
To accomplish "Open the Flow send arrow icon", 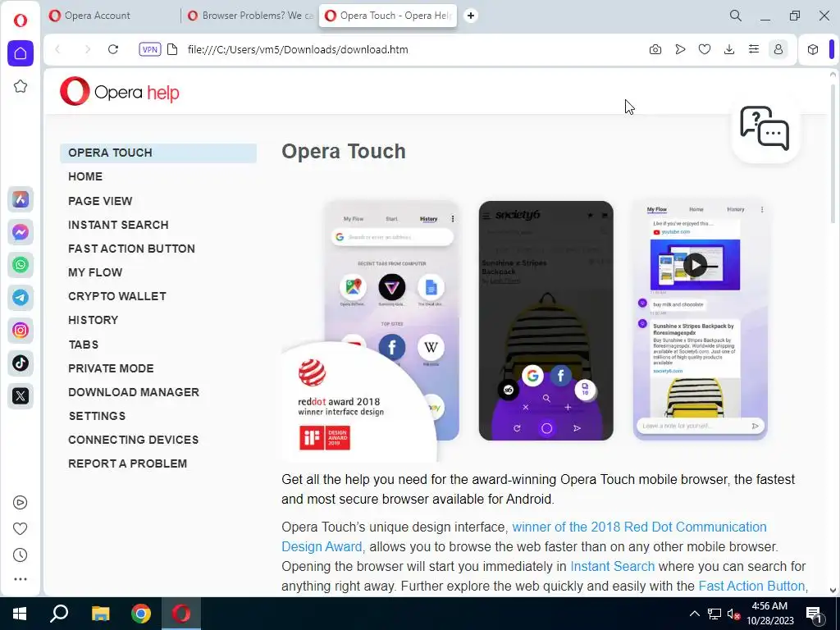I will pos(680,49).
